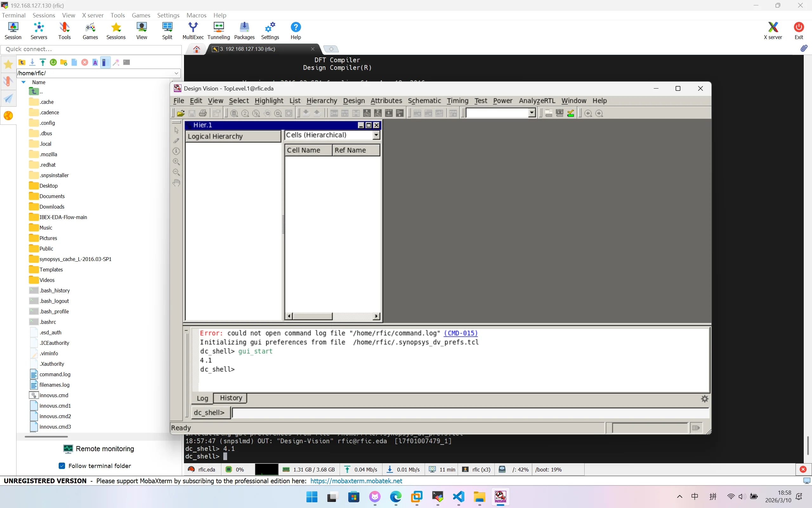Click the X server button

tap(773, 31)
